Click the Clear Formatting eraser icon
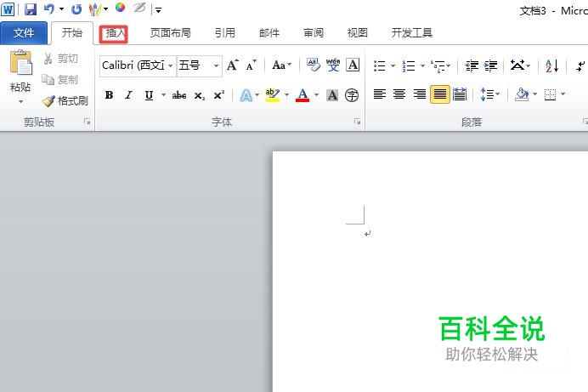The height and width of the screenshot is (392, 588). (x=314, y=65)
